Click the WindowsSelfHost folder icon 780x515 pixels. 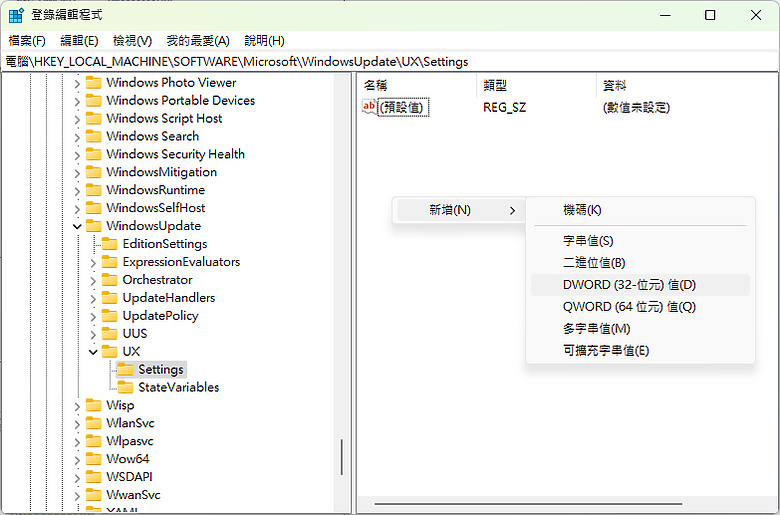[94, 208]
